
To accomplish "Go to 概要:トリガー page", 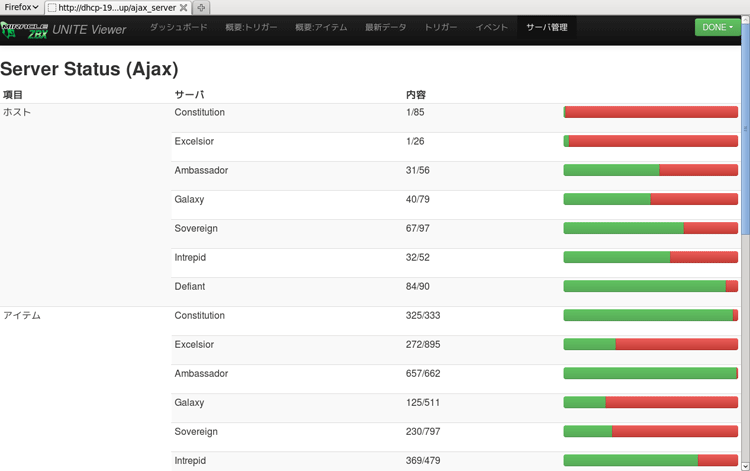I will (x=252, y=28).
